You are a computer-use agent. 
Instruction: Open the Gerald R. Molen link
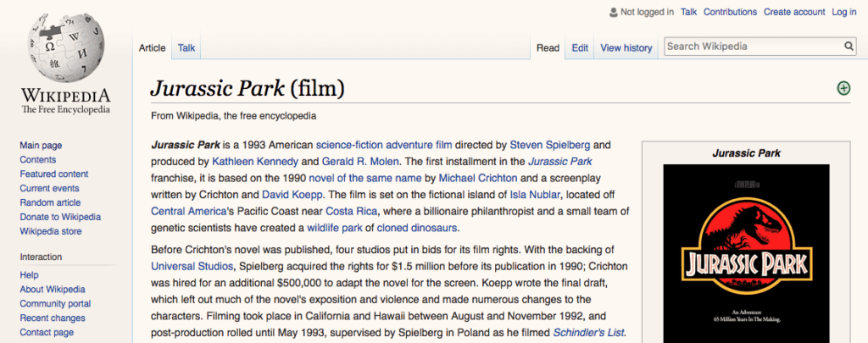click(359, 162)
